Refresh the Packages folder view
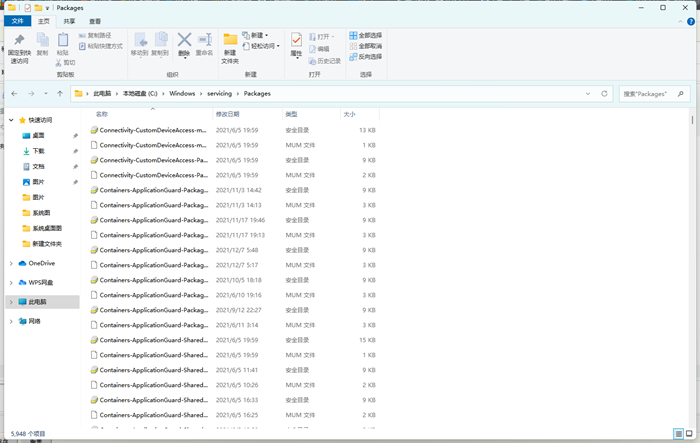The width and height of the screenshot is (700, 443). pyautogui.click(x=605, y=94)
